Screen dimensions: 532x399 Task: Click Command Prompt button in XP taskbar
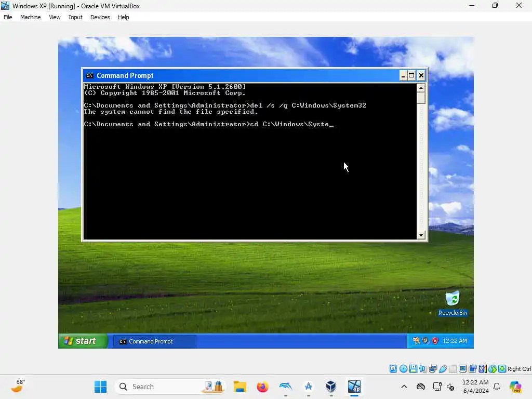[x=154, y=341]
